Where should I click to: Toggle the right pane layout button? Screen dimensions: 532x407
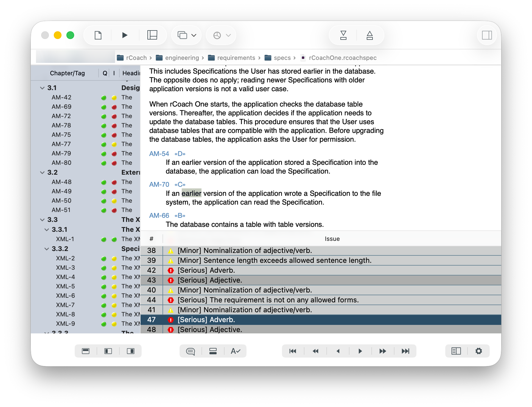click(131, 351)
